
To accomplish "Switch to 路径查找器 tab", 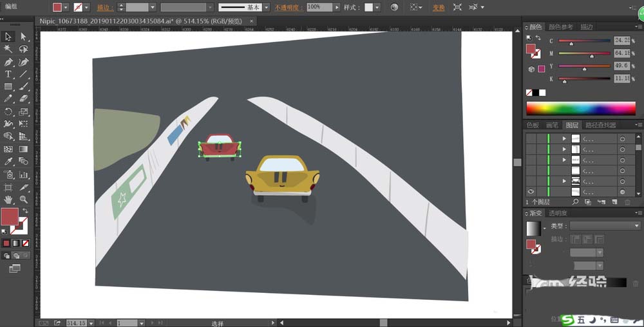I will coord(600,125).
